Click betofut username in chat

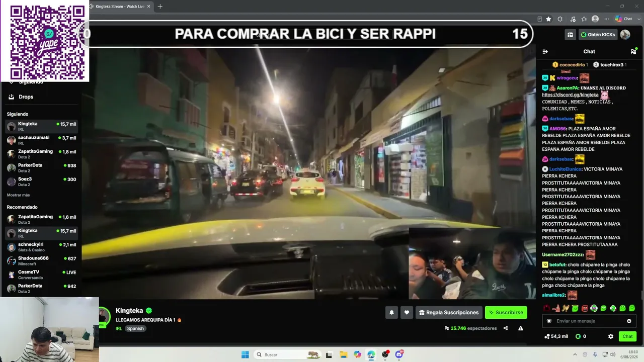[557, 264]
